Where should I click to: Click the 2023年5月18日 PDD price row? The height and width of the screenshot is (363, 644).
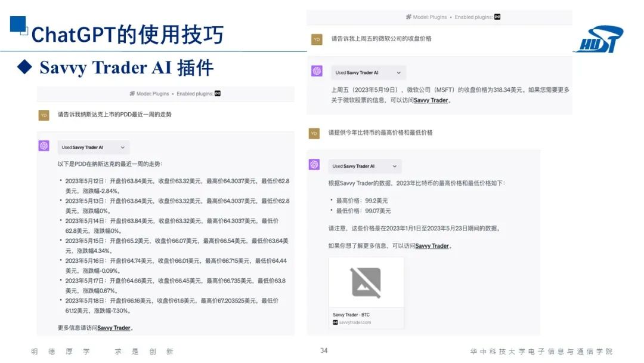pyautogui.click(x=172, y=306)
